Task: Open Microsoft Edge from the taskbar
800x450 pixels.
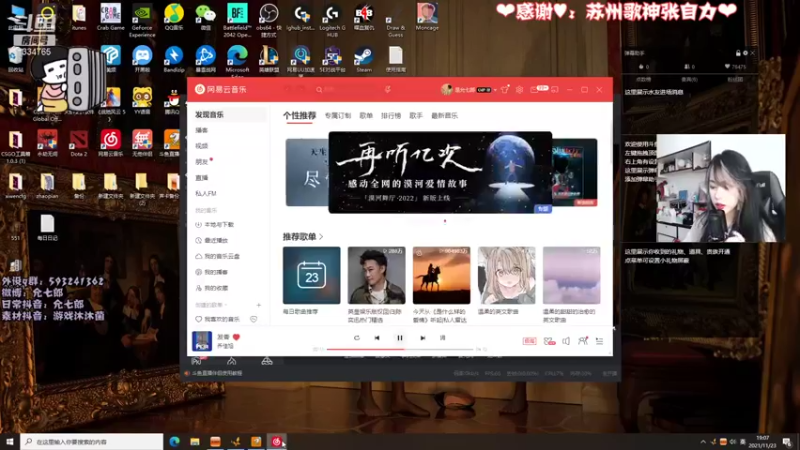Action: point(174,441)
